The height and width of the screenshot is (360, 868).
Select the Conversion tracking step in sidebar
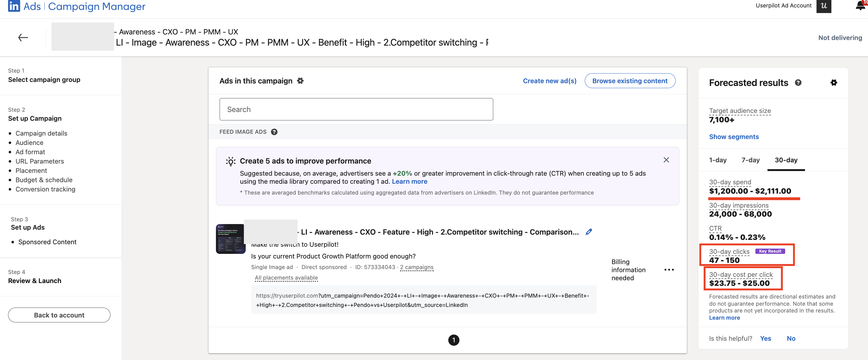click(x=46, y=189)
